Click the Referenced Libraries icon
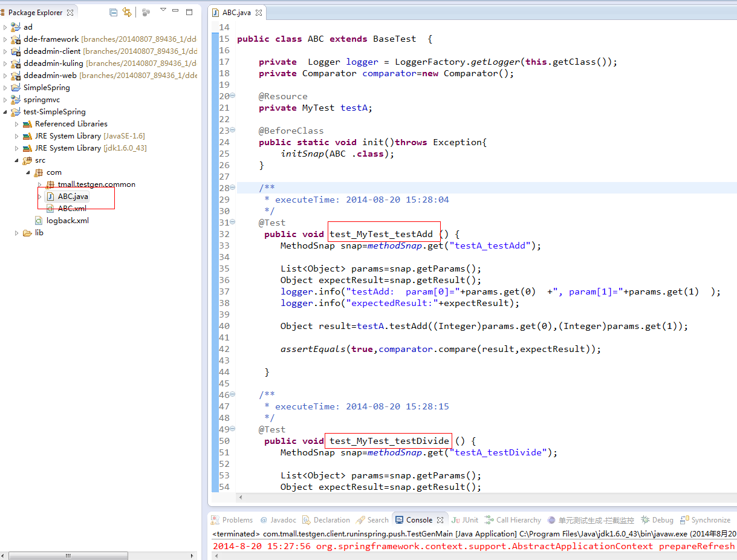737x560 pixels. click(x=27, y=124)
